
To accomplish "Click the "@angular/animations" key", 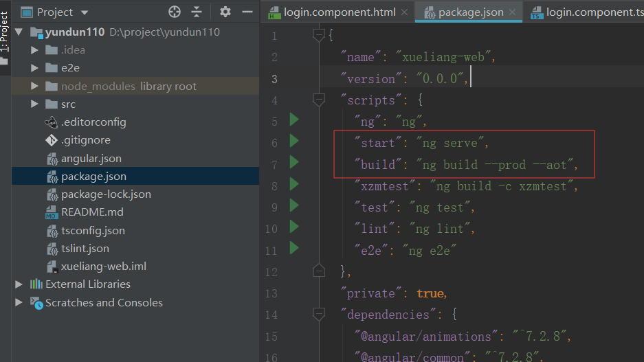I will coord(426,337).
